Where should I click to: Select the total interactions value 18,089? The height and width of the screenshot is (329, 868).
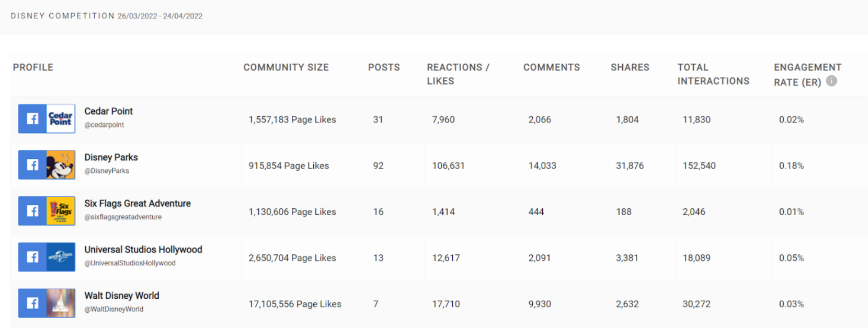696,257
